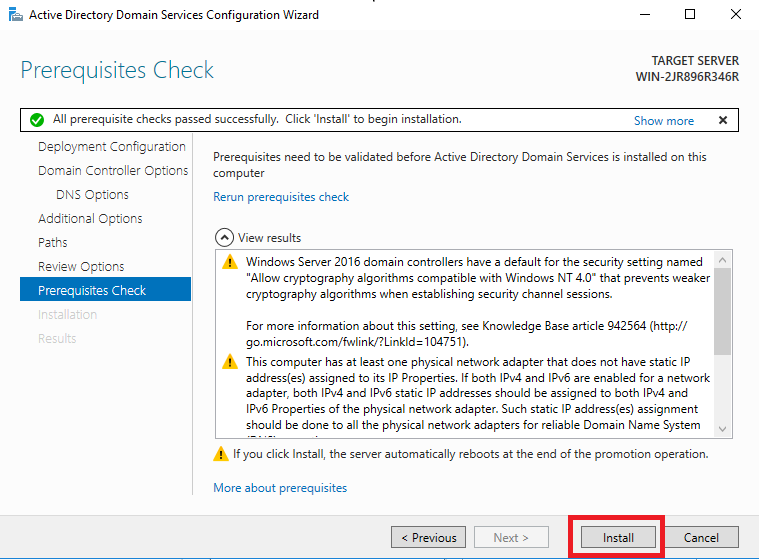This screenshot has height=560, width=759.
Task: Go back with the Previous button
Action: 428,537
